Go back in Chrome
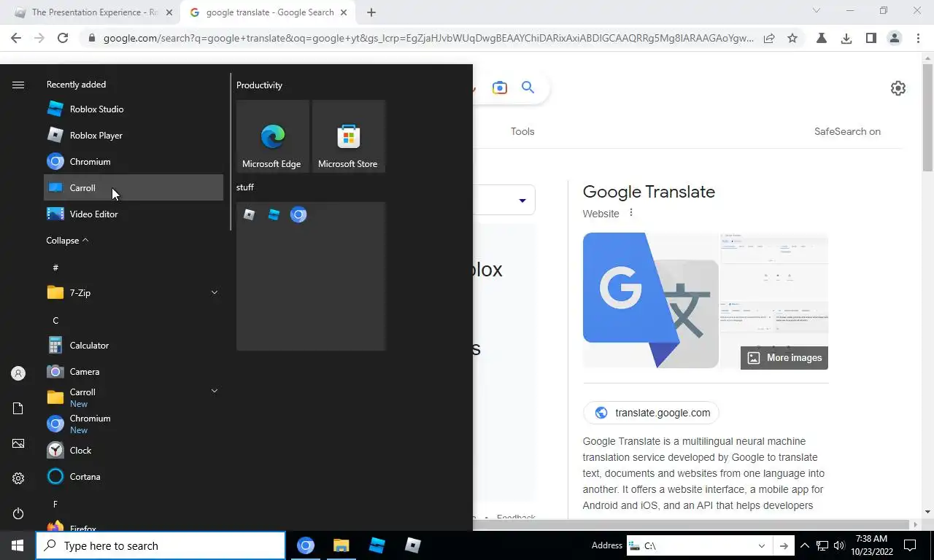This screenshot has height=560, width=934. [x=16, y=39]
